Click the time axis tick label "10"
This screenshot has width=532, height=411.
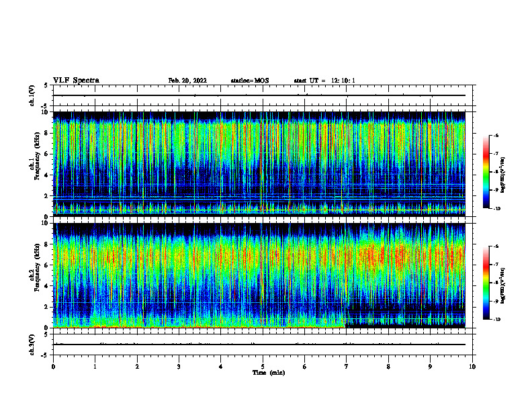(472, 367)
